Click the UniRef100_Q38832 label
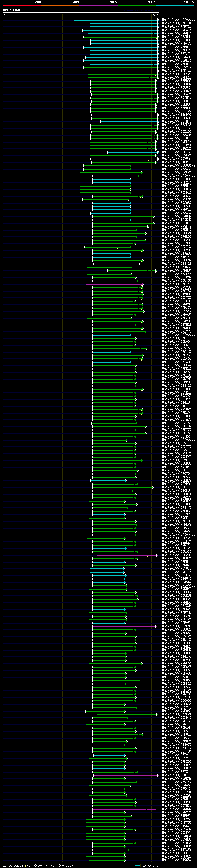 tap(177, 700)
